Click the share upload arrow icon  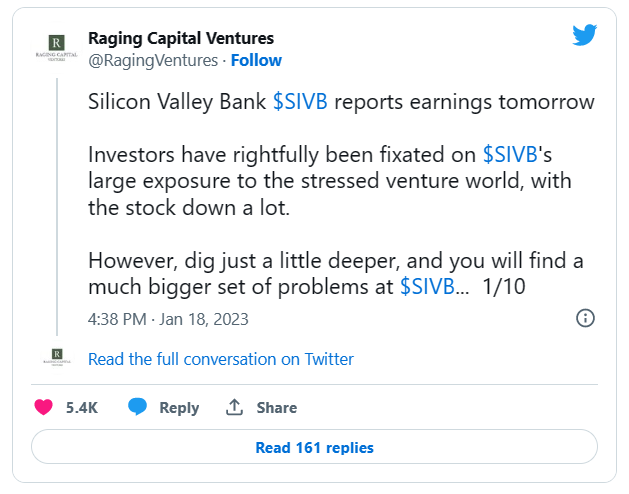234,407
